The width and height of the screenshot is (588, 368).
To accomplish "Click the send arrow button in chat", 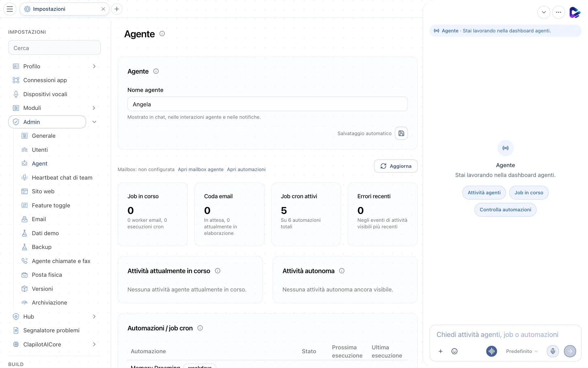I will tap(570, 351).
